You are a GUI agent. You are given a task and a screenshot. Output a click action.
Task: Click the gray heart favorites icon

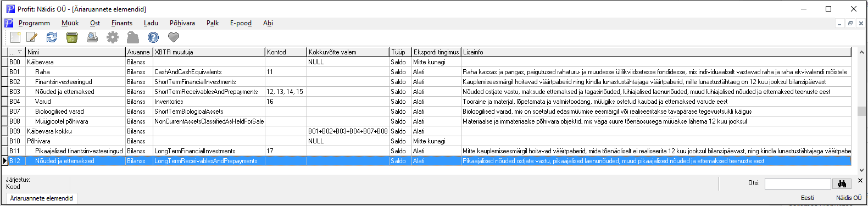click(174, 37)
